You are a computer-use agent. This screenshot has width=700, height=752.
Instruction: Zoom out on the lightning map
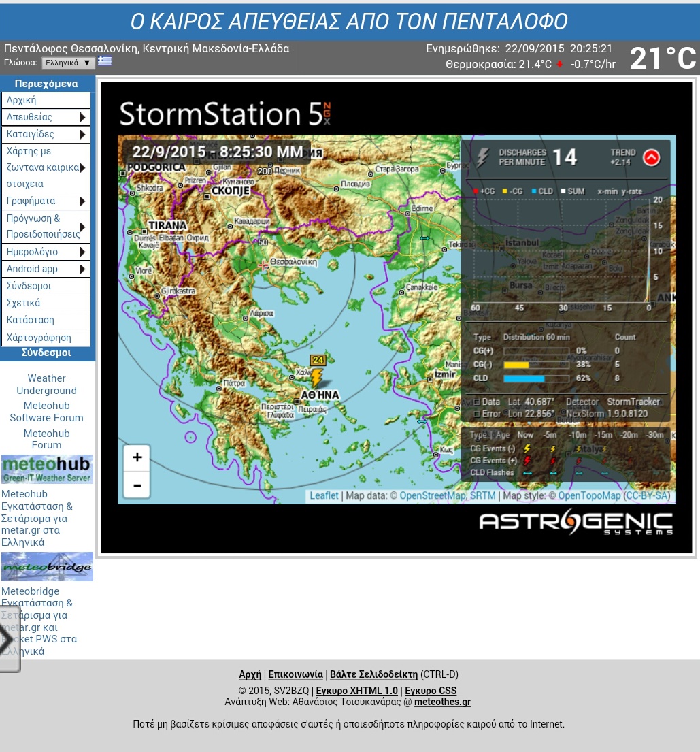click(x=137, y=485)
